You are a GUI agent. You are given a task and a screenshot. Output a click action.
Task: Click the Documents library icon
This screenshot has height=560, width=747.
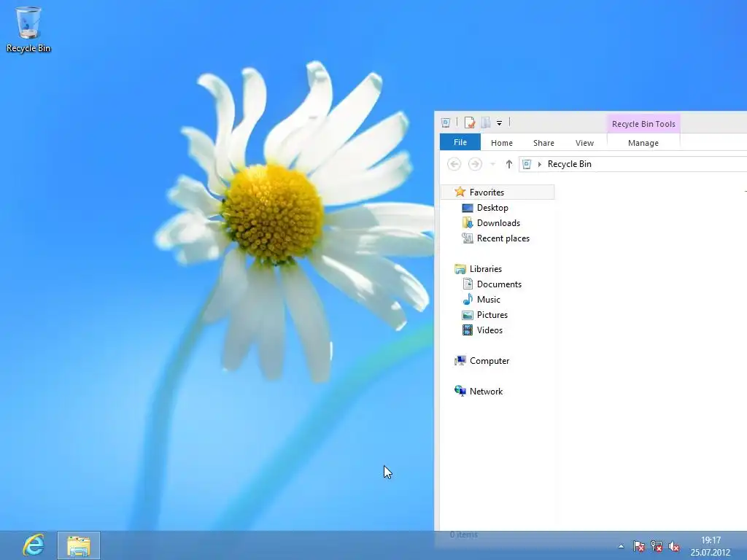468,284
